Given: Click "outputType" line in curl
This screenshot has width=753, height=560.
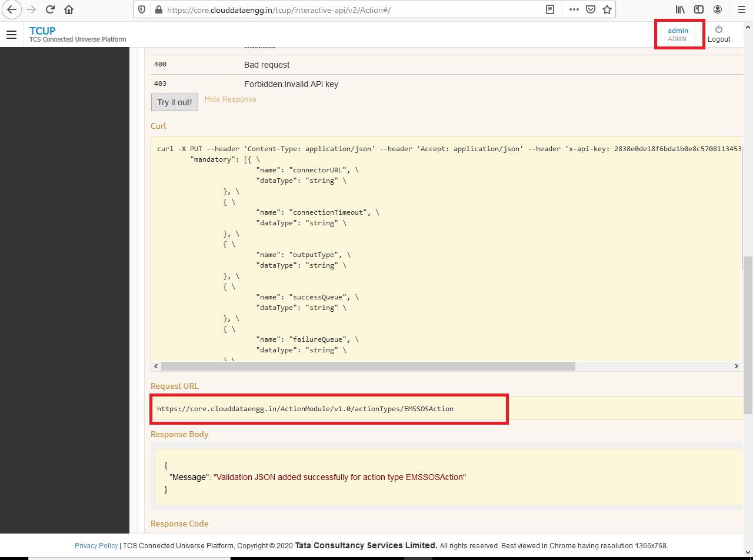Looking at the screenshot, I should coord(304,255).
